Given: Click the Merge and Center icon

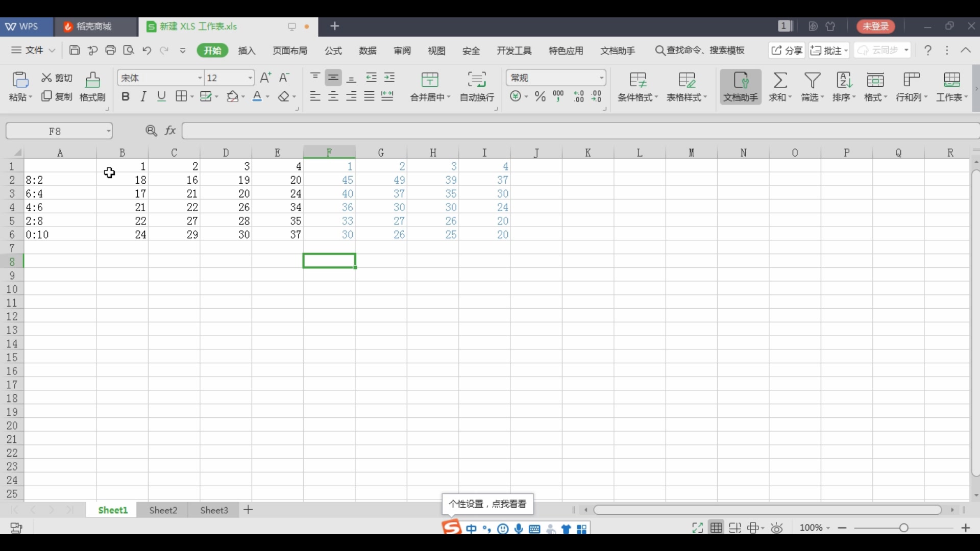Looking at the screenshot, I should 430,80.
